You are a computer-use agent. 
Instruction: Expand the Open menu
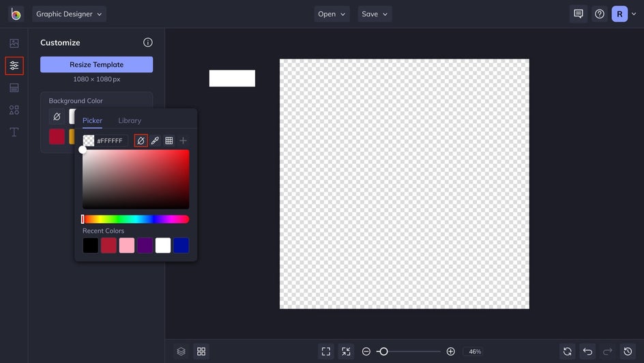(x=332, y=14)
